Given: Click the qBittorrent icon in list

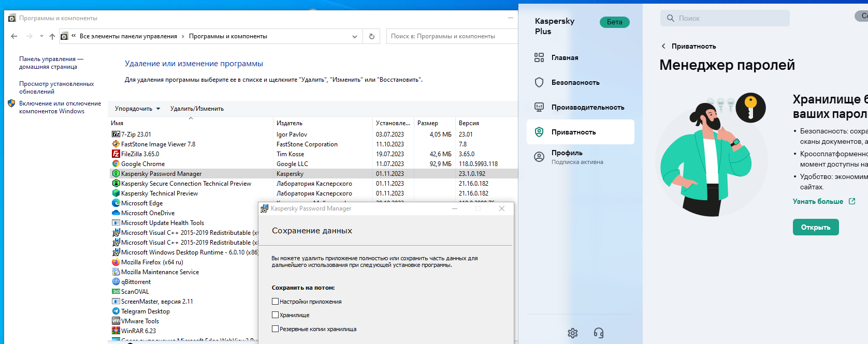Looking at the screenshot, I should click(116, 282).
